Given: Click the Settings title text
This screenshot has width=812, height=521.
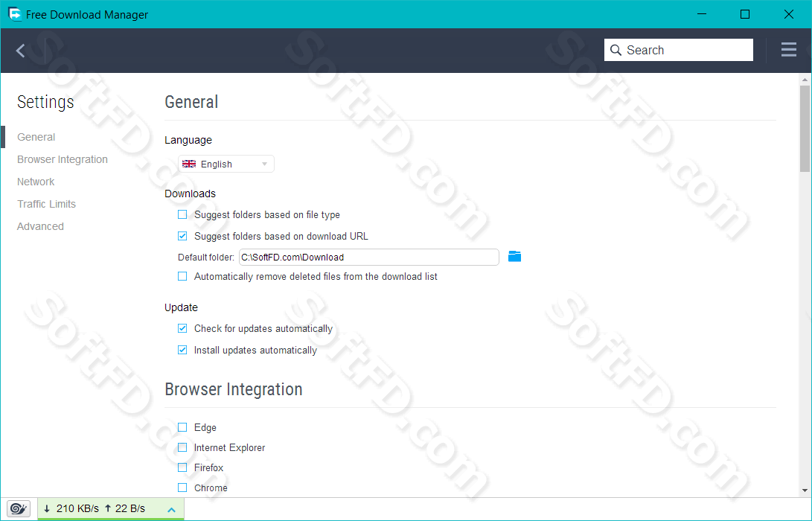Looking at the screenshot, I should tap(45, 102).
